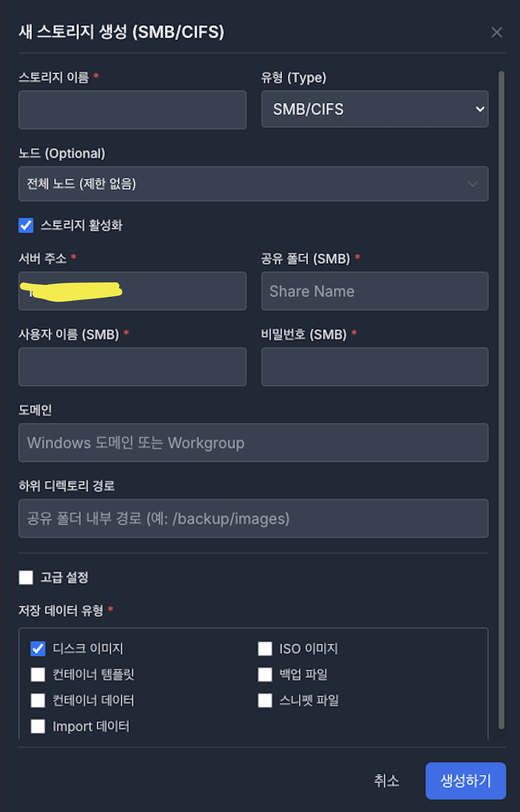520x812 pixels.
Task: Enable the 백업 파일 data type
Action: point(265,674)
